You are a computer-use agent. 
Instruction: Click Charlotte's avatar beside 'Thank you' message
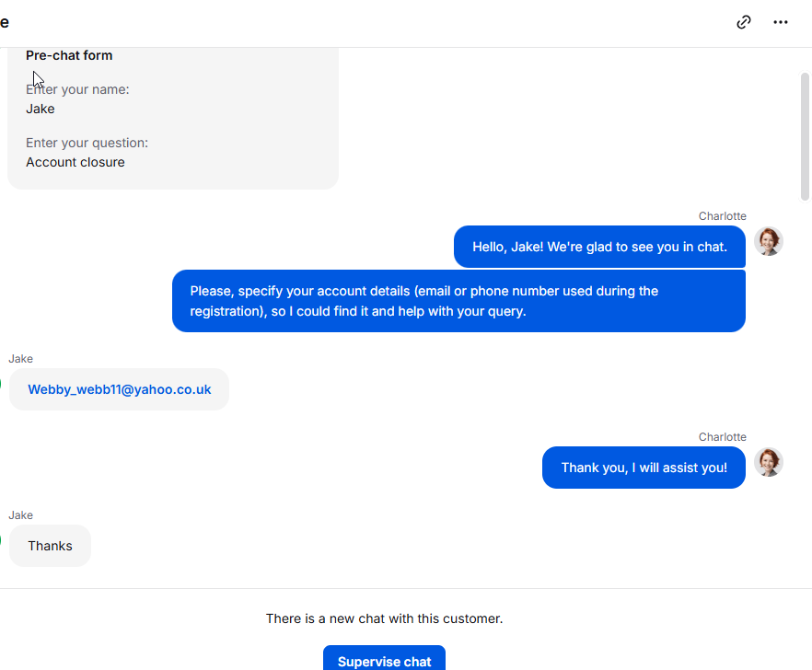[768, 462]
